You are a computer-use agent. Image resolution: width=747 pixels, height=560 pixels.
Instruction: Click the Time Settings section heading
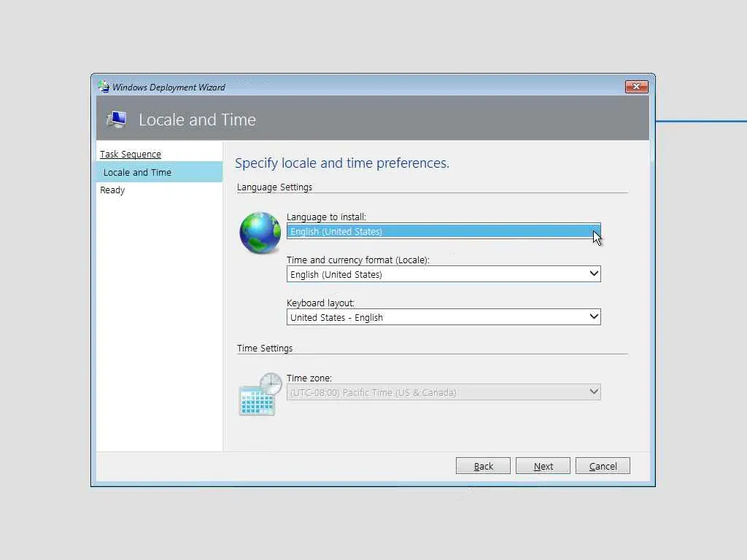click(265, 348)
